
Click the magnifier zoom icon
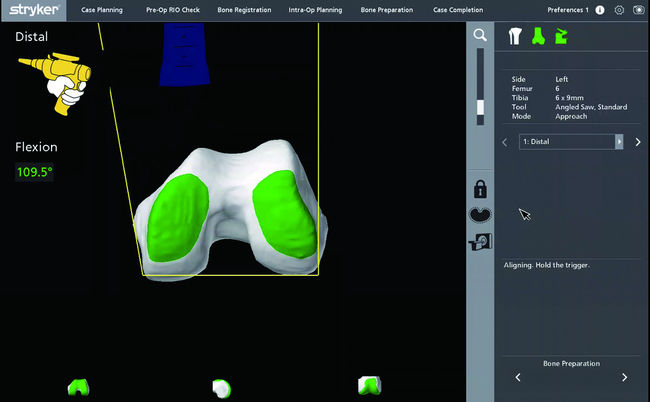[480, 35]
